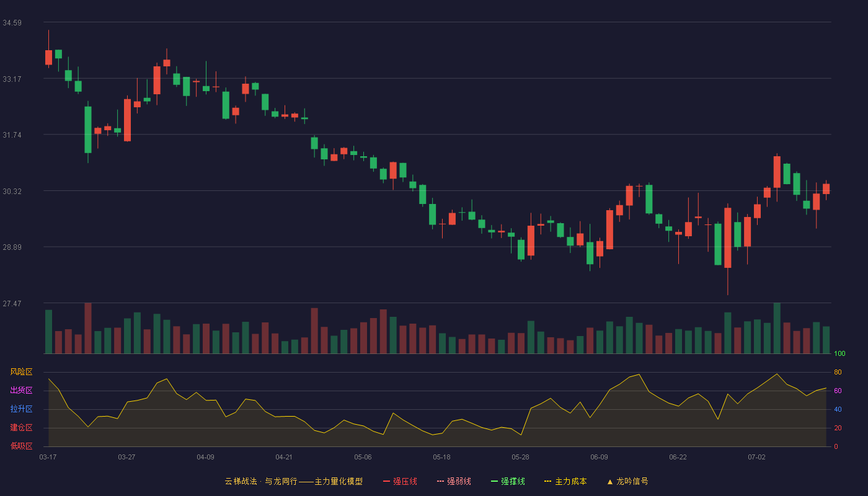The width and height of the screenshot is (868, 496).
Task: Select the 06-09 date label
Action: (x=599, y=457)
